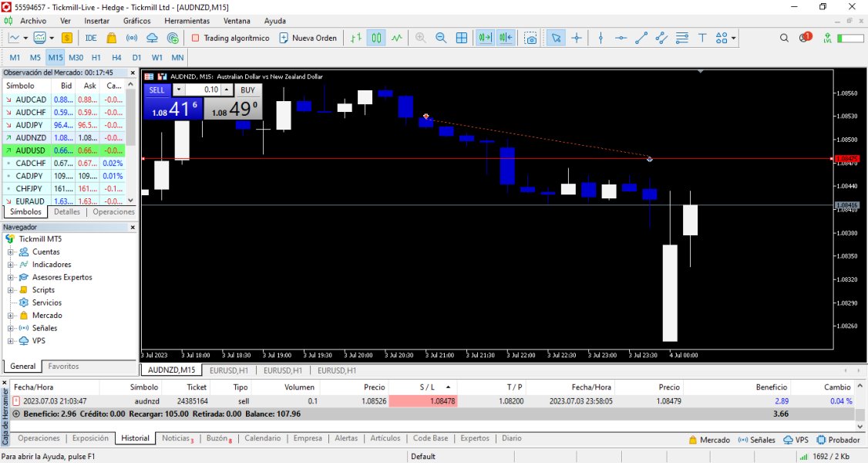Click the text label tool
Screen dimensions: 868x463
click(x=702, y=38)
